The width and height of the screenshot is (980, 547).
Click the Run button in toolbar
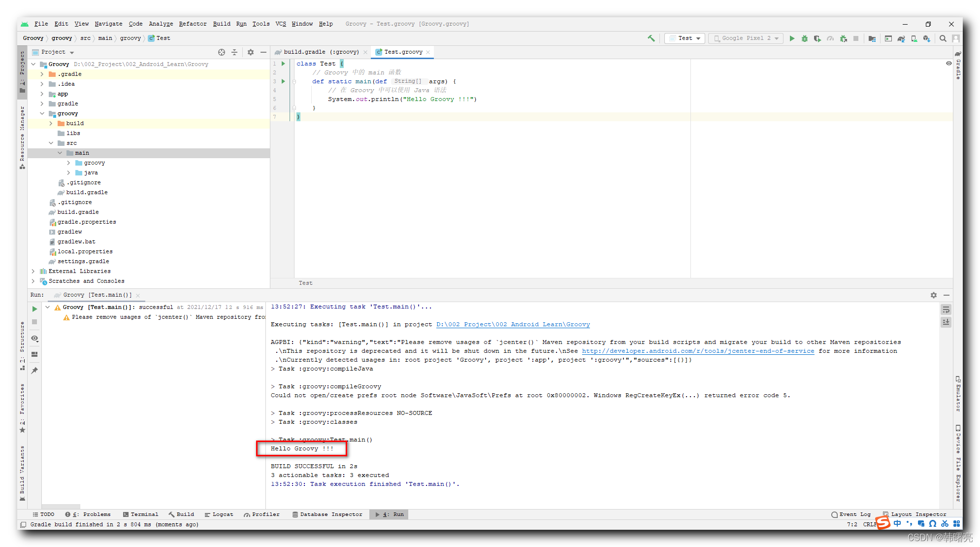point(792,38)
